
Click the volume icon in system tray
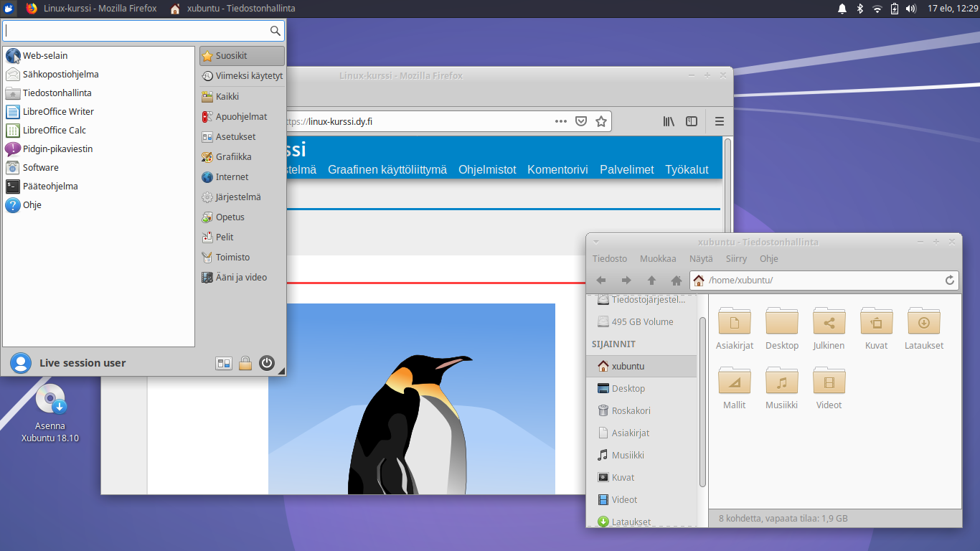tap(911, 9)
